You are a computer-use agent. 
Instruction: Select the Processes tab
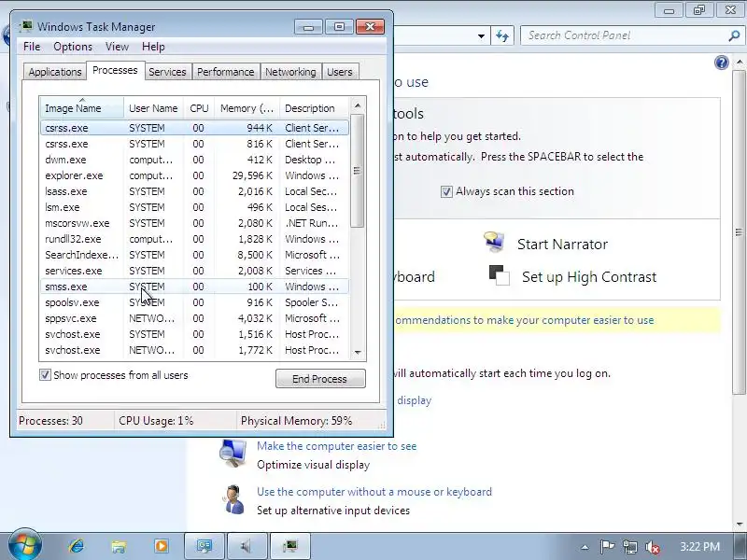(115, 71)
